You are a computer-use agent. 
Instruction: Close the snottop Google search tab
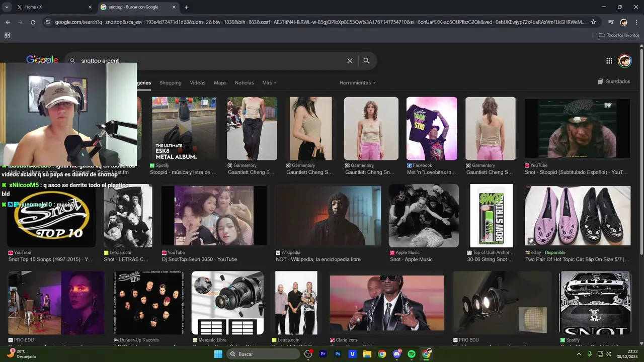point(174,7)
